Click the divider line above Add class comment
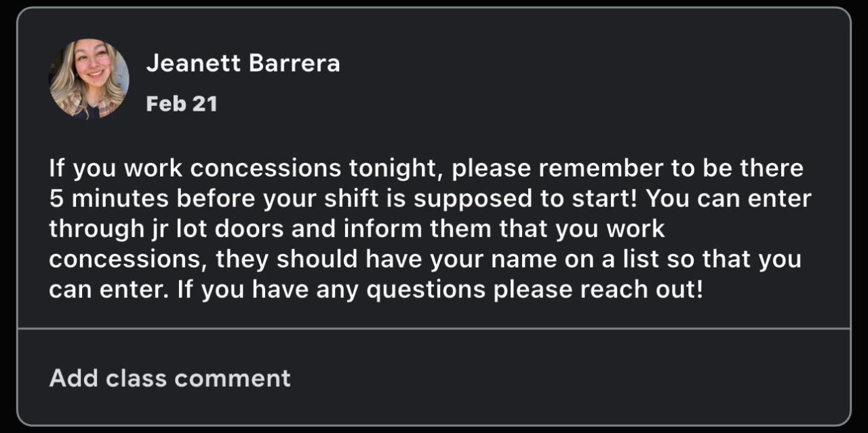 (433, 328)
